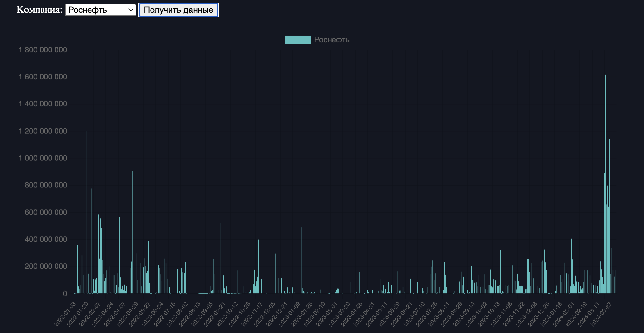Screen dimensions: 644x333
Task: Select the tallest bar reaching above 1 600 000 000
Action: (605, 184)
